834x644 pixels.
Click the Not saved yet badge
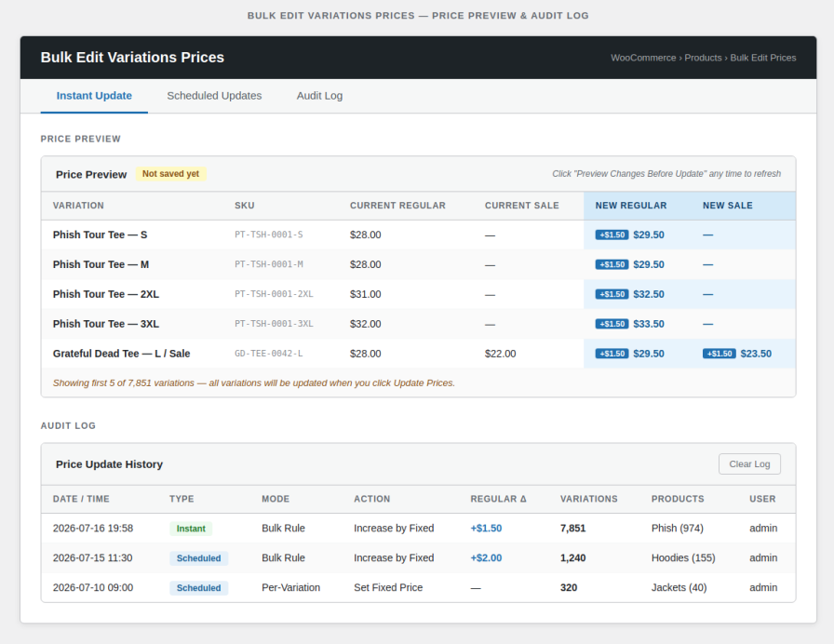(170, 174)
